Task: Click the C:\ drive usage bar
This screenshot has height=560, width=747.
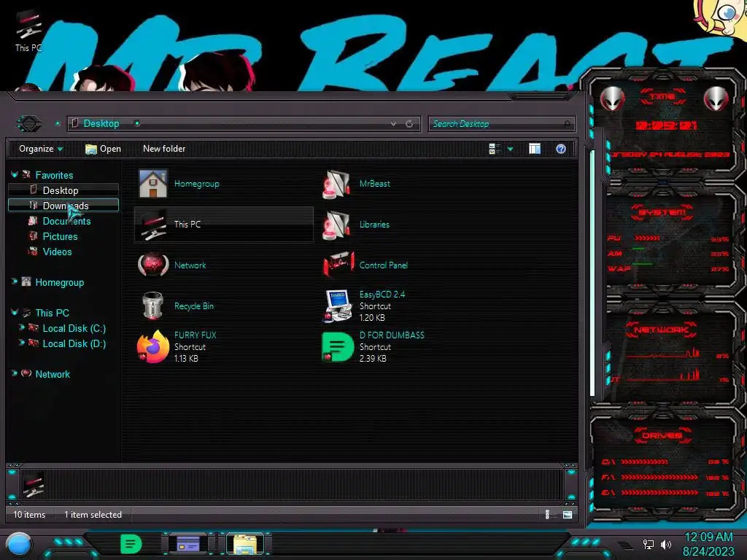Action: [644, 462]
